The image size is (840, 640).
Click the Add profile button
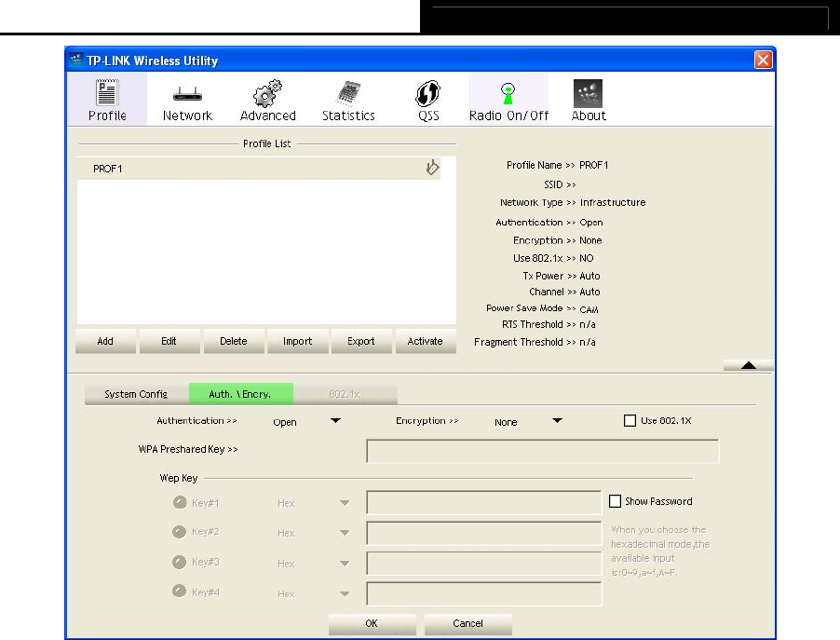[x=105, y=342]
